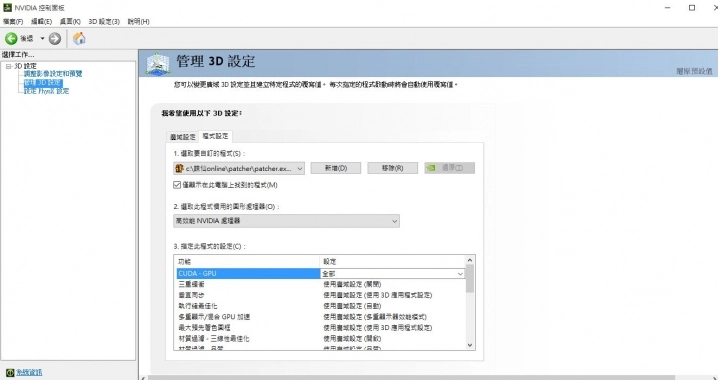Click the 新增(D) button
The image size is (720, 380).
click(336, 168)
